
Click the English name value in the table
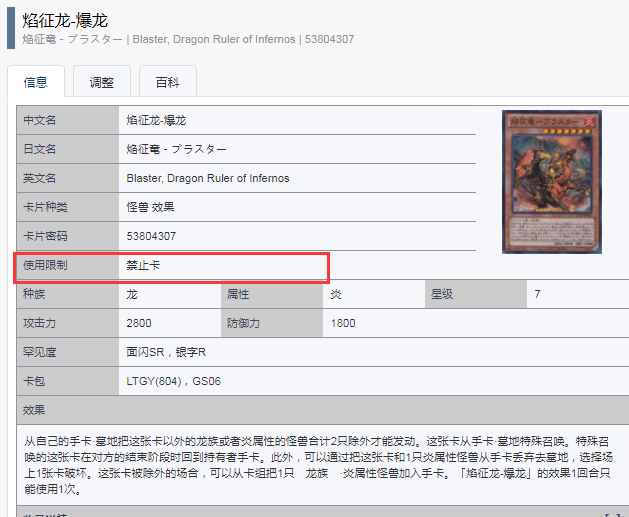pyautogui.click(x=207, y=178)
